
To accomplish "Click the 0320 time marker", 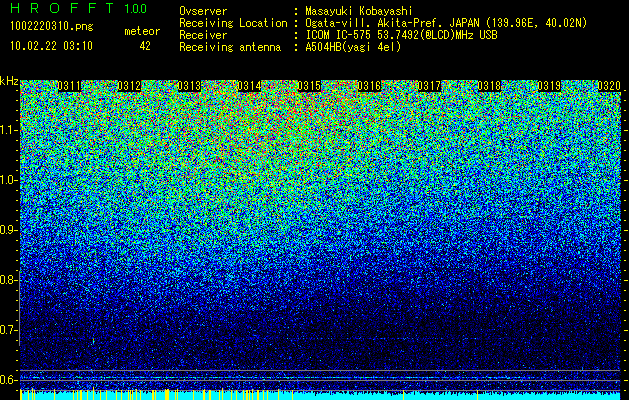I will coord(609,86).
